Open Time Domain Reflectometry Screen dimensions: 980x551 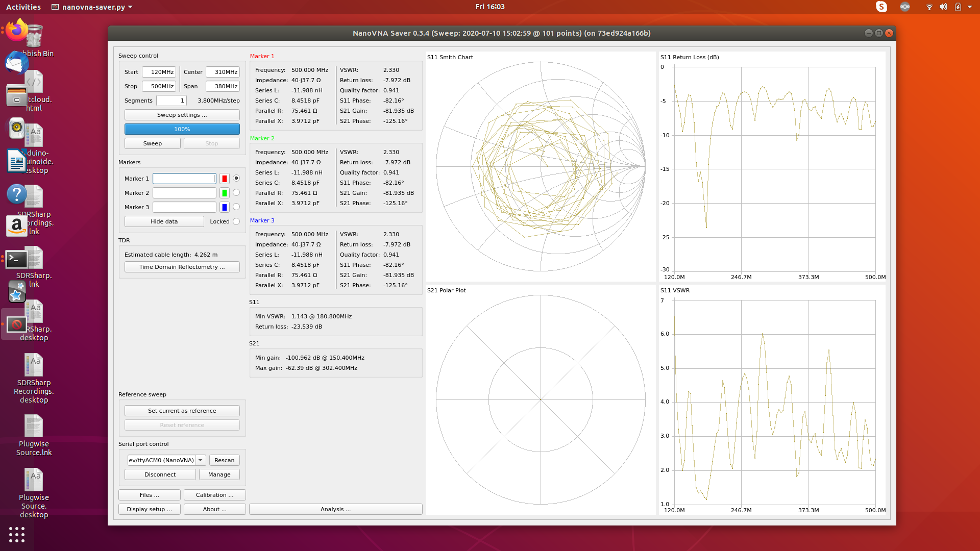182,266
